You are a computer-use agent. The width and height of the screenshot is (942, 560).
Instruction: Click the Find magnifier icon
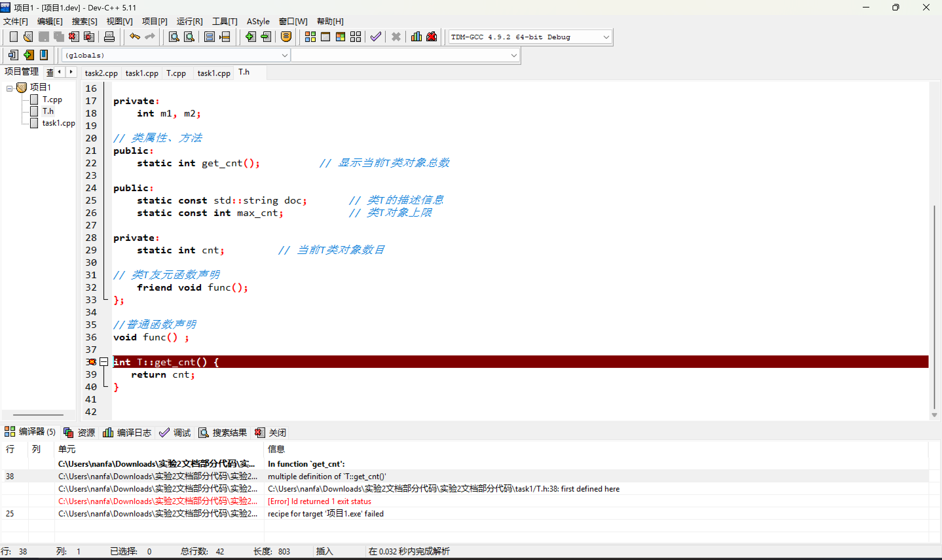pyautogui.click(x=174, y=37)
